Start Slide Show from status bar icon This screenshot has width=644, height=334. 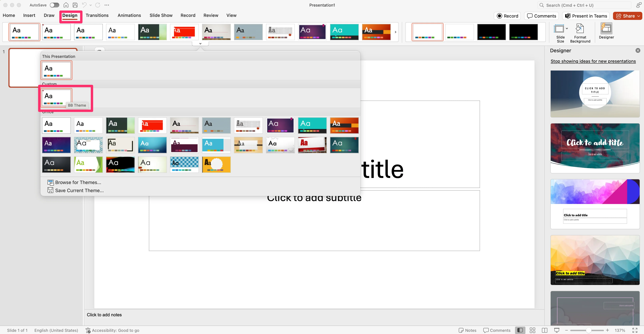(556, 330)
